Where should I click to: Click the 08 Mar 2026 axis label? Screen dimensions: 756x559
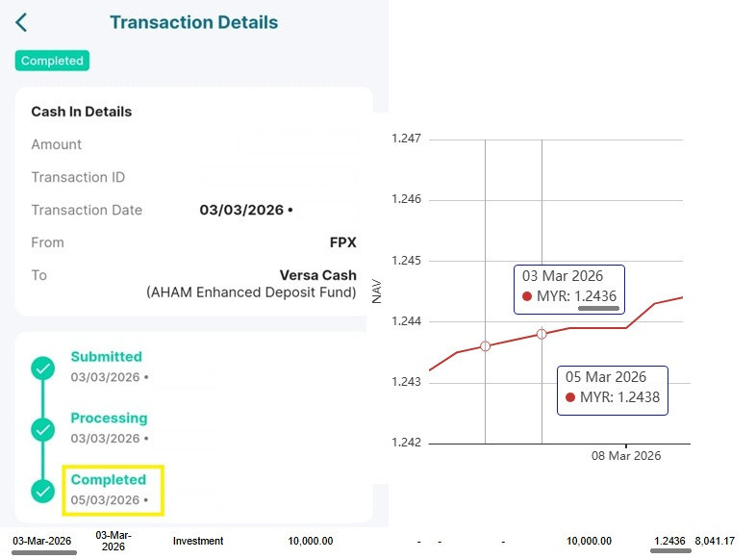click(626, 456)
